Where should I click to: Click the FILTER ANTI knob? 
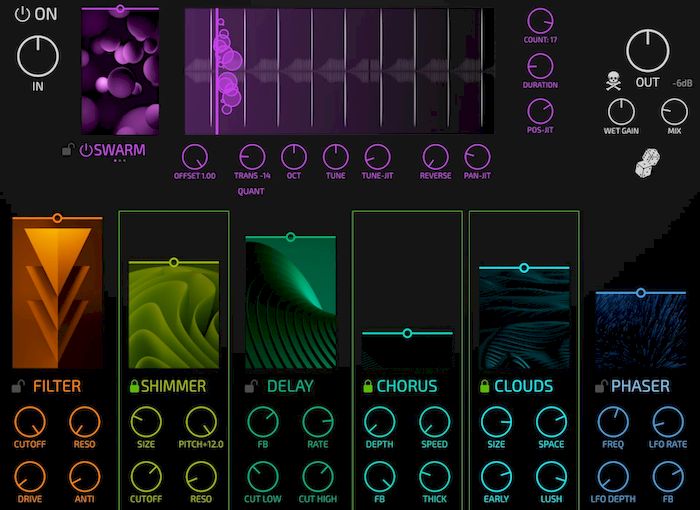tap(84, 477)
